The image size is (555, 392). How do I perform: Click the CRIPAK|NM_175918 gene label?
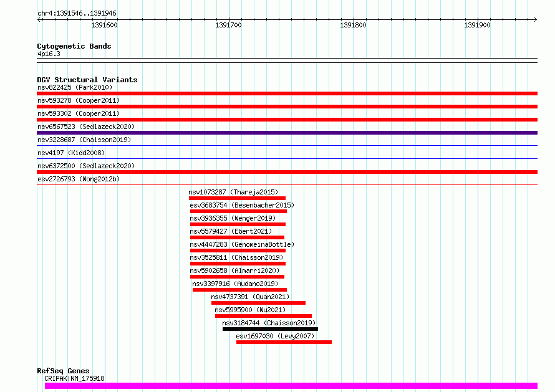point(74,378)
